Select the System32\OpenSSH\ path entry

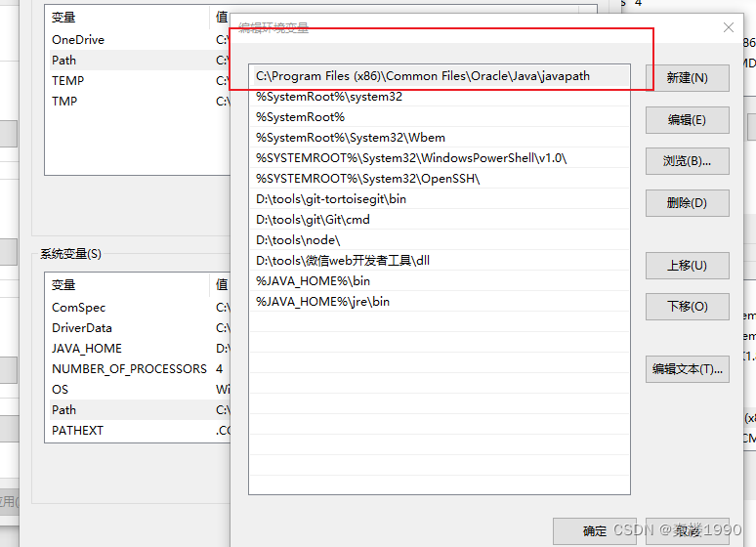tap(440, 179)
